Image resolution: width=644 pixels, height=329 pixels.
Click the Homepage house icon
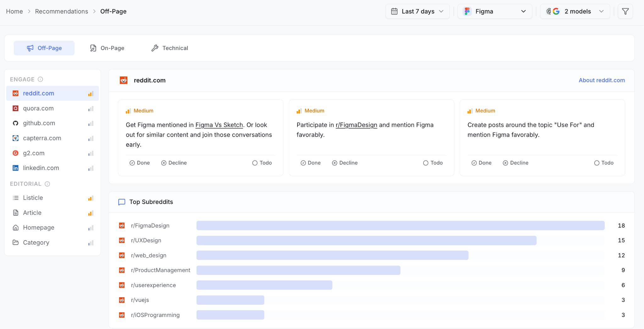tap(15, 228)
